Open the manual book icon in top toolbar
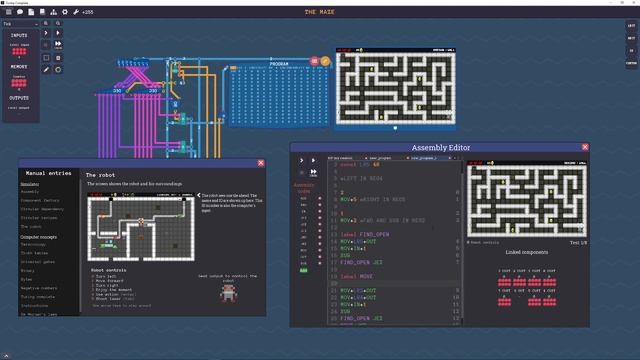The height and width of the screenshot is (360, 640). coord(42,12)
